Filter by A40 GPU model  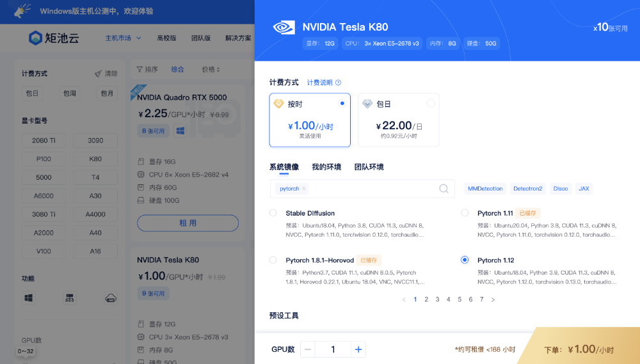(95, 233)
